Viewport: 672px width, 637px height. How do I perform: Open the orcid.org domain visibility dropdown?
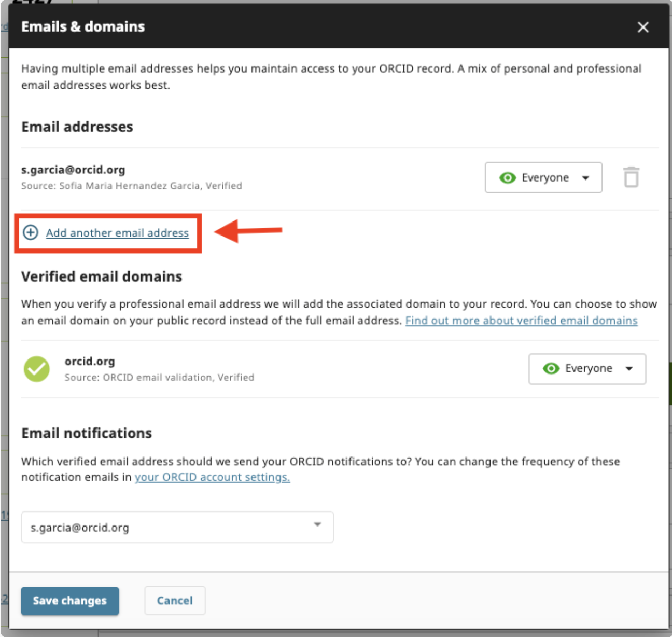point(587,369)
